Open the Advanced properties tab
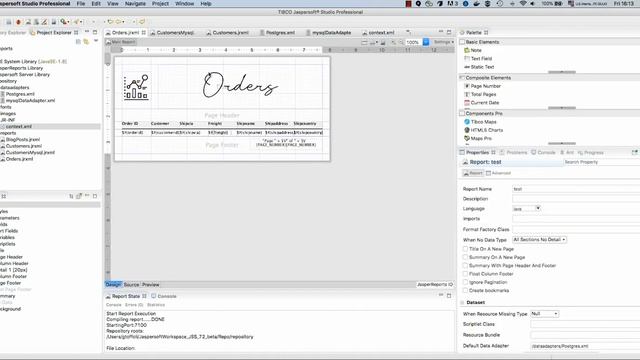The image size is (640, 360). [x=498, y=173]
